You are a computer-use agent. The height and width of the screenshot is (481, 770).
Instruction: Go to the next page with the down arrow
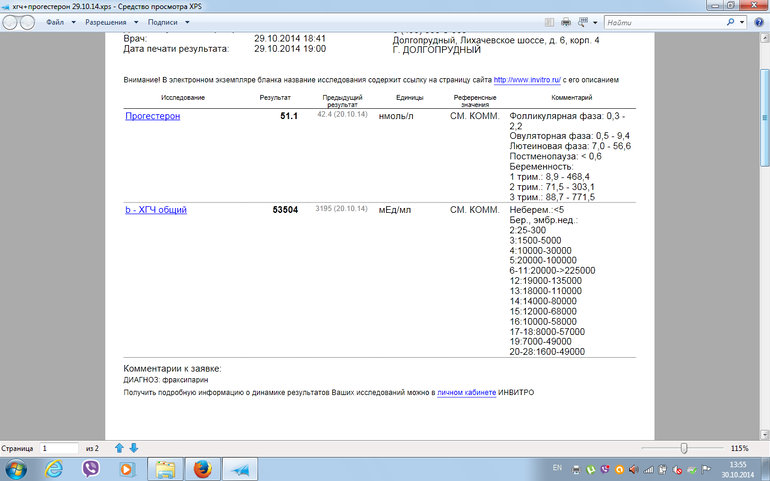[133, 448]
